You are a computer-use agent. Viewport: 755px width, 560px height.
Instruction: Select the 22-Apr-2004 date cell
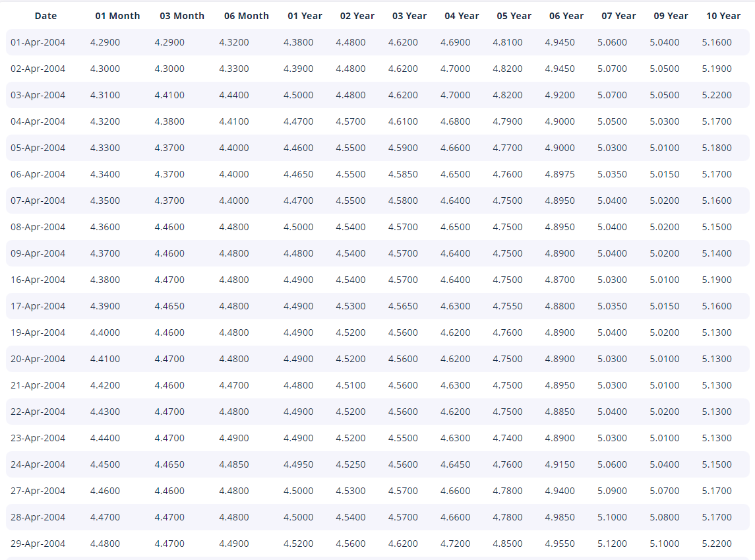[x=38, y=412]
